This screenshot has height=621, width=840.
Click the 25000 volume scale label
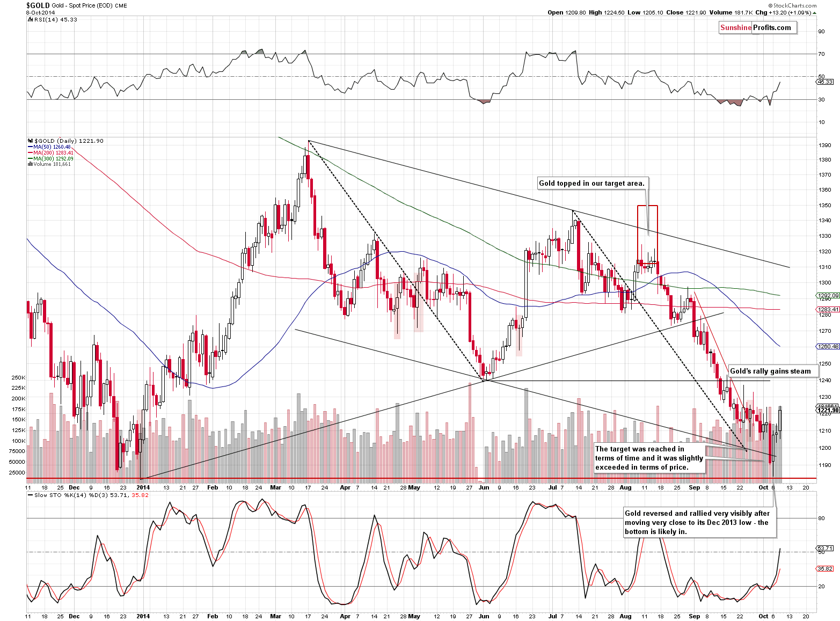click(x=17, y=472)
